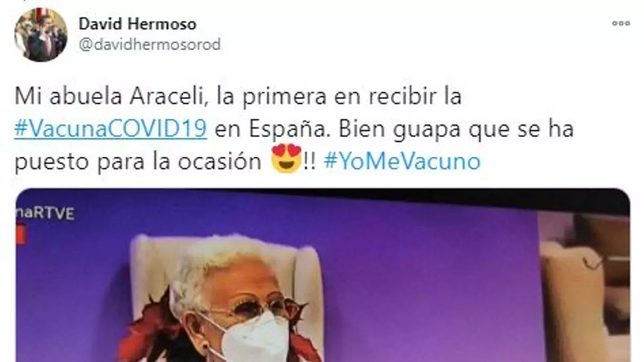This screenshot has width=644, height=362.
Task: Click the naRTVE watermark in the photo
Action: pos(45,213)
